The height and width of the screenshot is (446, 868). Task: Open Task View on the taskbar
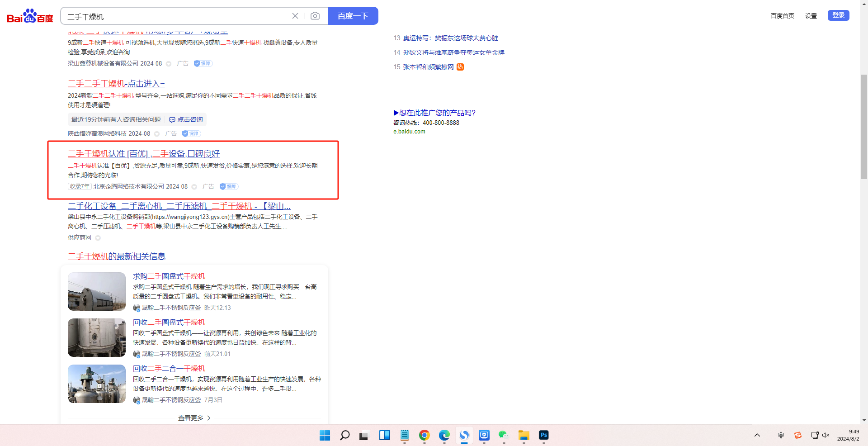coord(364,435)
